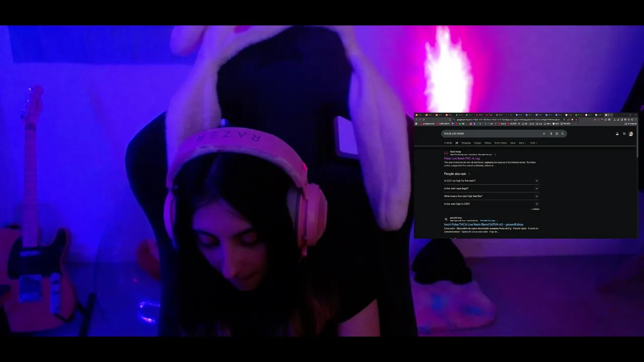Expand "Is 3.2 V too high for live resin?"
Viewport: 644px width, 362px height.
492,180
